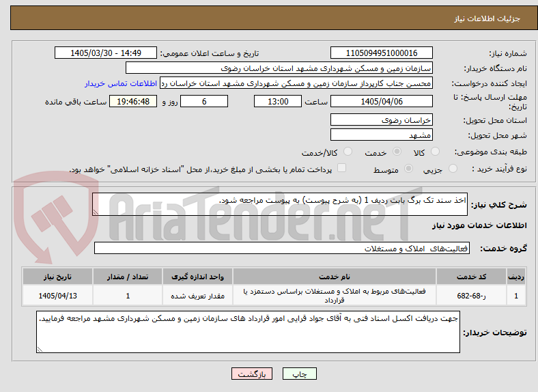The height and width of the screenshot is (392, 538).
Task: Click the نوع فرآیند خرید label
Action: (500, 169)
